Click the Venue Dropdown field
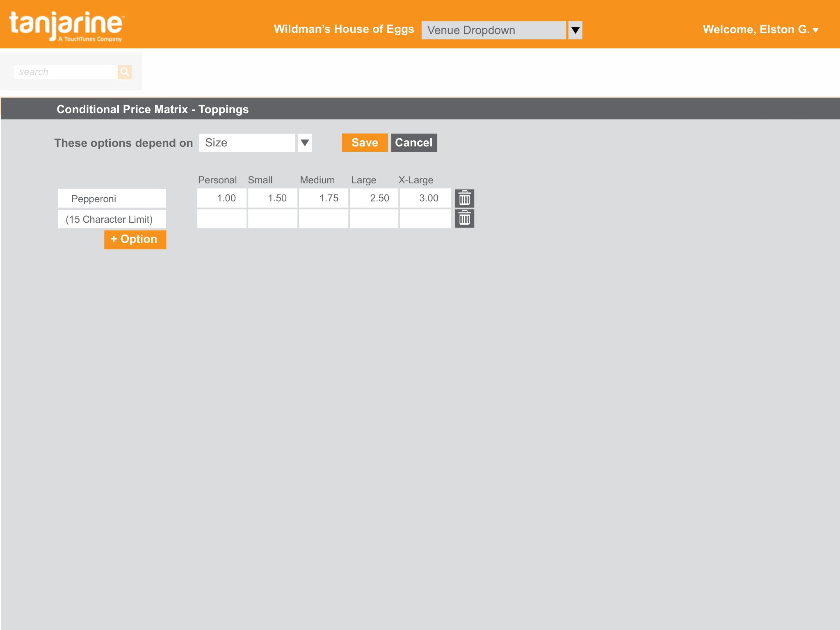This screenshot has height=630, width=840. click(494, 30)
